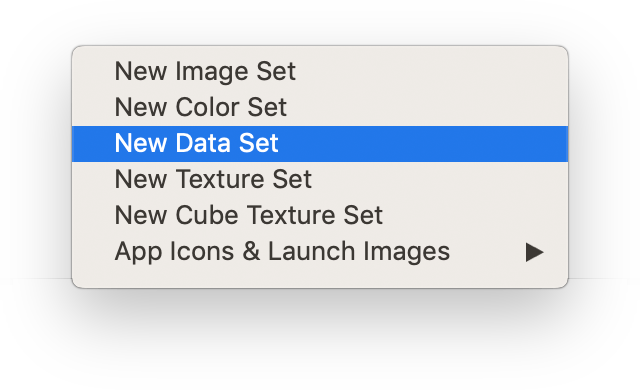
Task: Choose Cube Texture Set above App Icons
Action: 320,215
